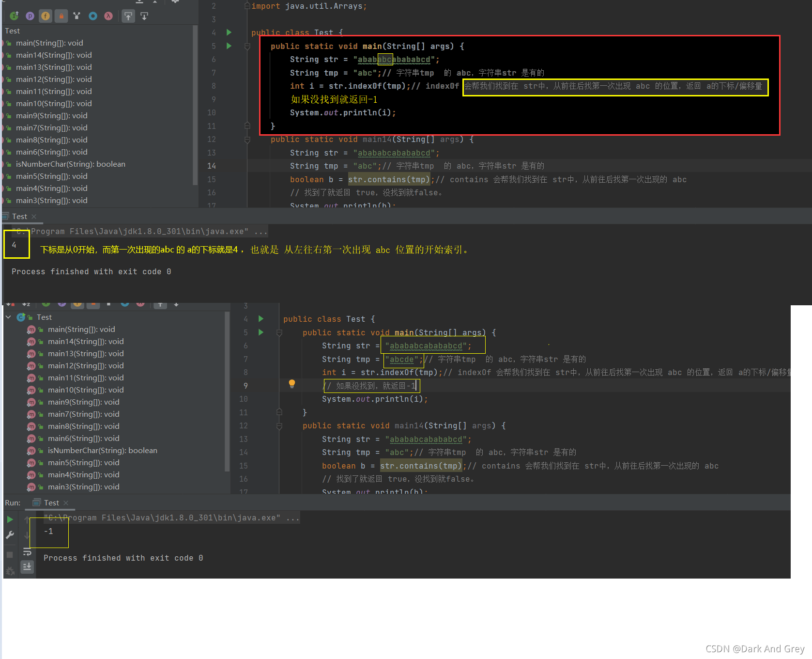This screenshot has height=659, width=812.
Task: Close the Test tab beside the Run: label
Action: [x=66, y=503]
